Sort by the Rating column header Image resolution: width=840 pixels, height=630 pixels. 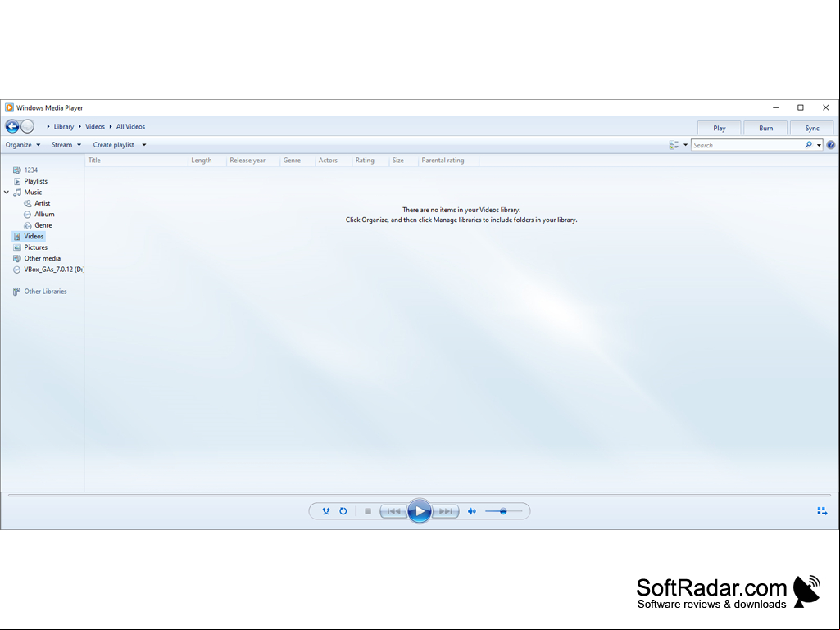point(370,161)
